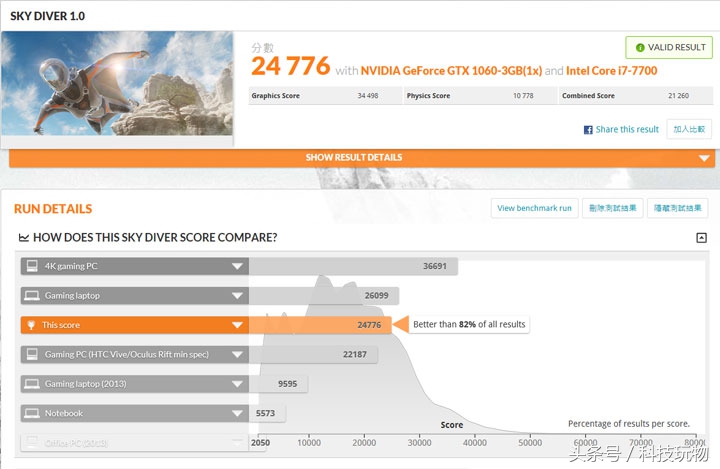
Task: Click the Physics Score 10 778 value
Action: [523, 96]
